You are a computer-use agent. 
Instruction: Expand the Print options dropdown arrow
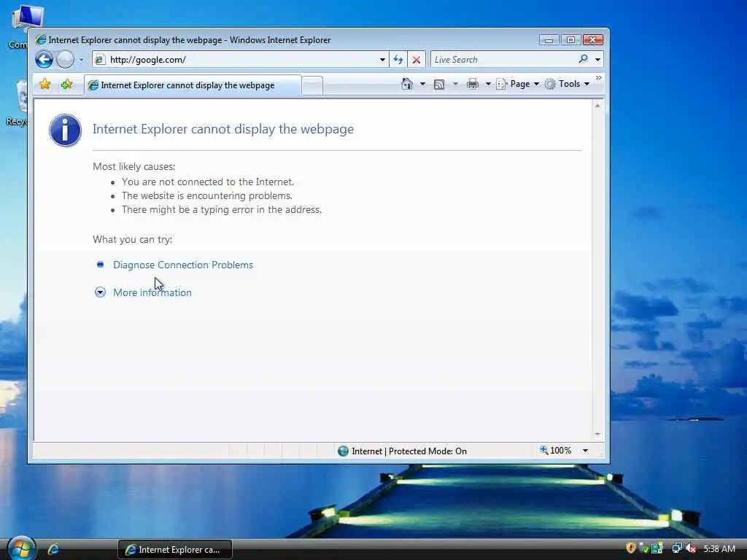(488, 85)
